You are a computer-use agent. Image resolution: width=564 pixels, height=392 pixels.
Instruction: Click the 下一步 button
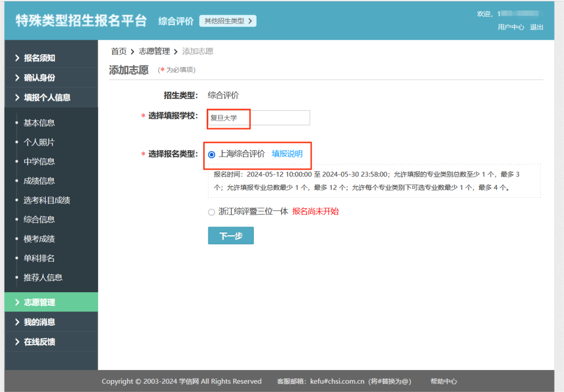click(230, 236)
